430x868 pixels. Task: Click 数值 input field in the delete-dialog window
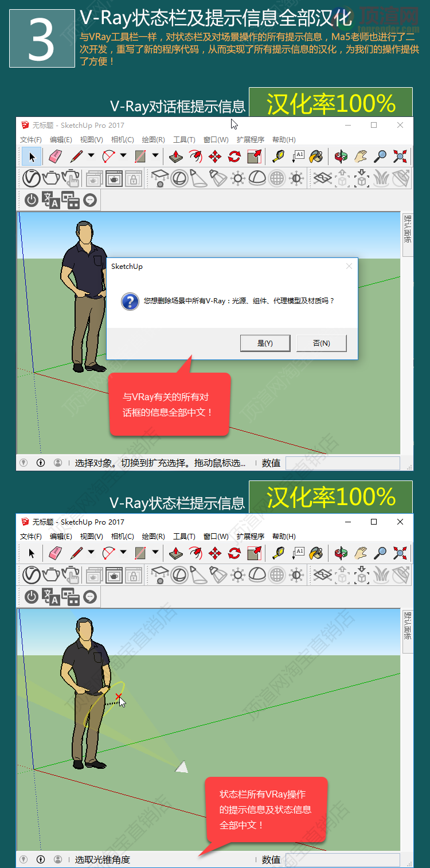click(343, 463)
